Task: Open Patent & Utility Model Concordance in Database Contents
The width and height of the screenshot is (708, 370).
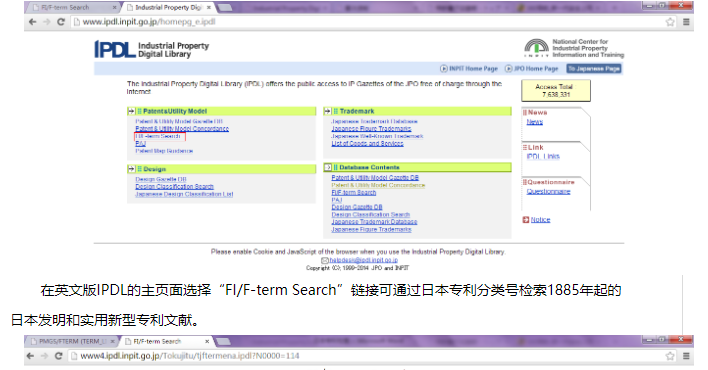Action: (x=378, y=185)
